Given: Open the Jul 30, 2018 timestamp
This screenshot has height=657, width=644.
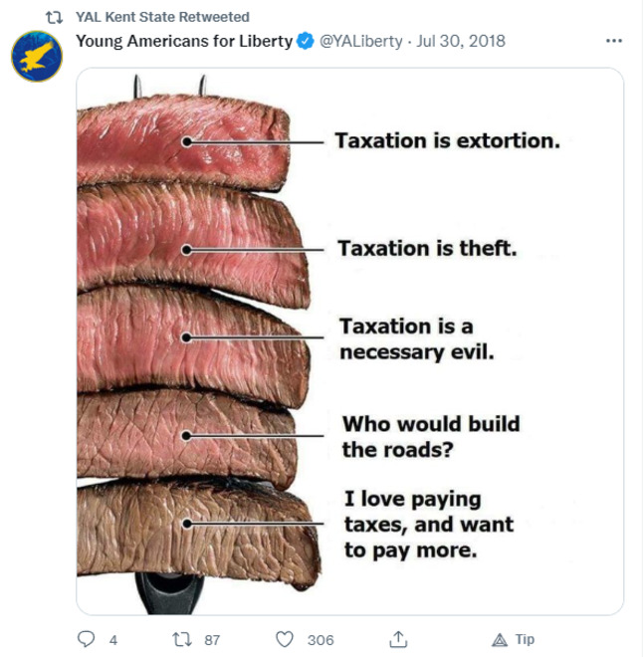Looking at the screenshot, I should pos(461,41).
